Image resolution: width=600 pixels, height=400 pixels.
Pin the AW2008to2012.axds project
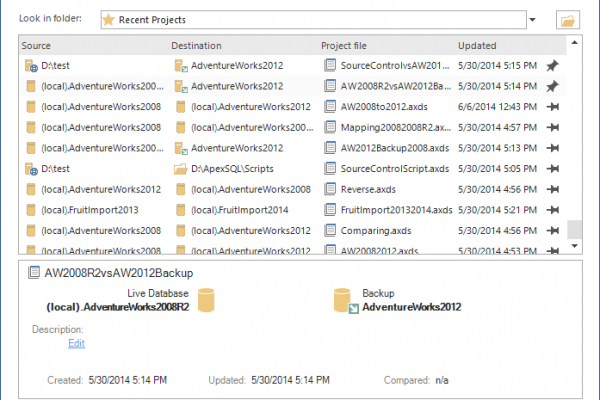553,107
